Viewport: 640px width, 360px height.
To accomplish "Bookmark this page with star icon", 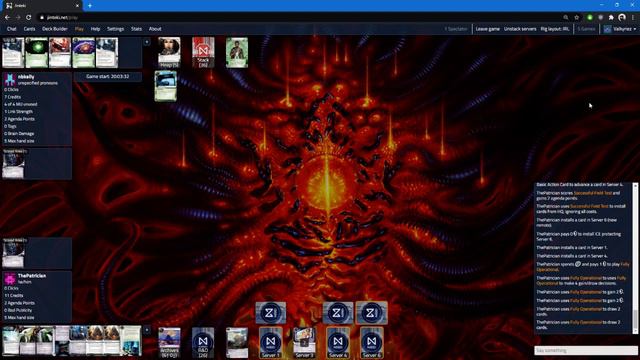I will [577, 18].
